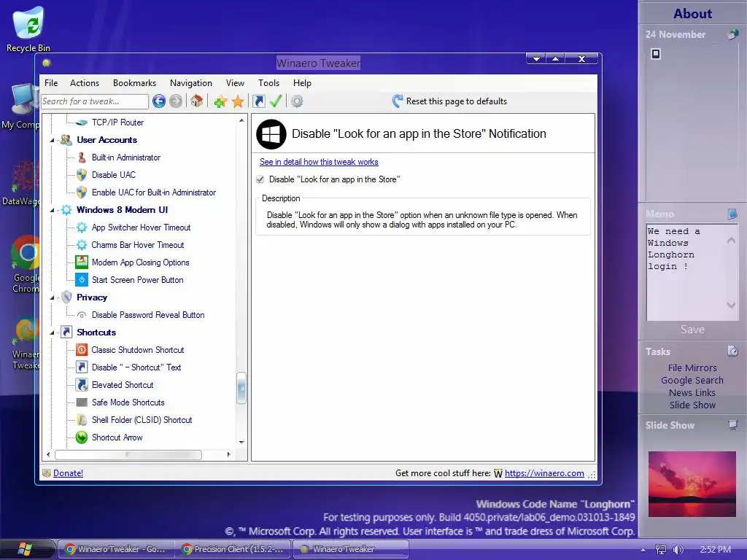
Task: Collapse the Privacy tree section
Action: [x=52, y=297]
